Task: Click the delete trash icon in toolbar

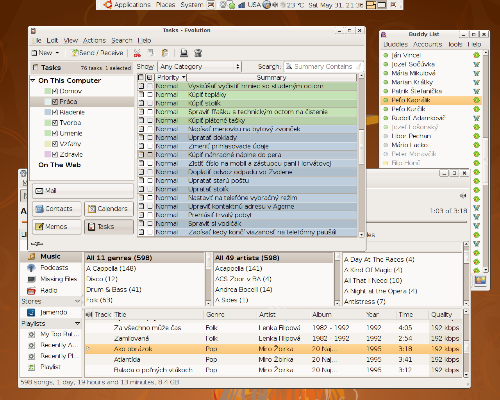Action: coord(198,53)
